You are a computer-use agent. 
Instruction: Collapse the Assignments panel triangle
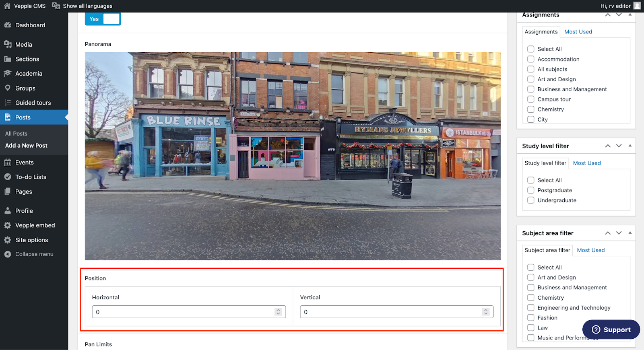[x=630, y=15]
